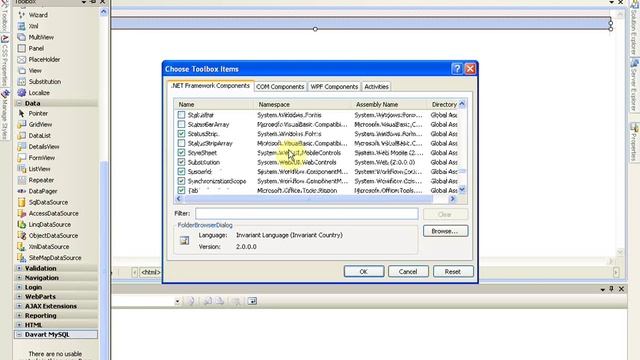Screen dimensions: 640x360
Task: Choose the ListView control icon
Action: [x=22, y=169]
